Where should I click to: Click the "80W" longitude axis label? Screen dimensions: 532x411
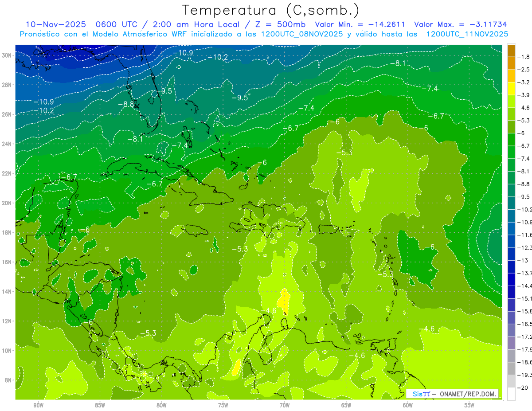(161, 405)
